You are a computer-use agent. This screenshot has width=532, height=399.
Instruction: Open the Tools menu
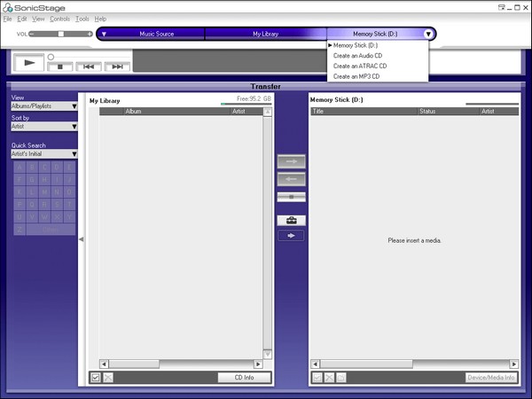(82, 19)
